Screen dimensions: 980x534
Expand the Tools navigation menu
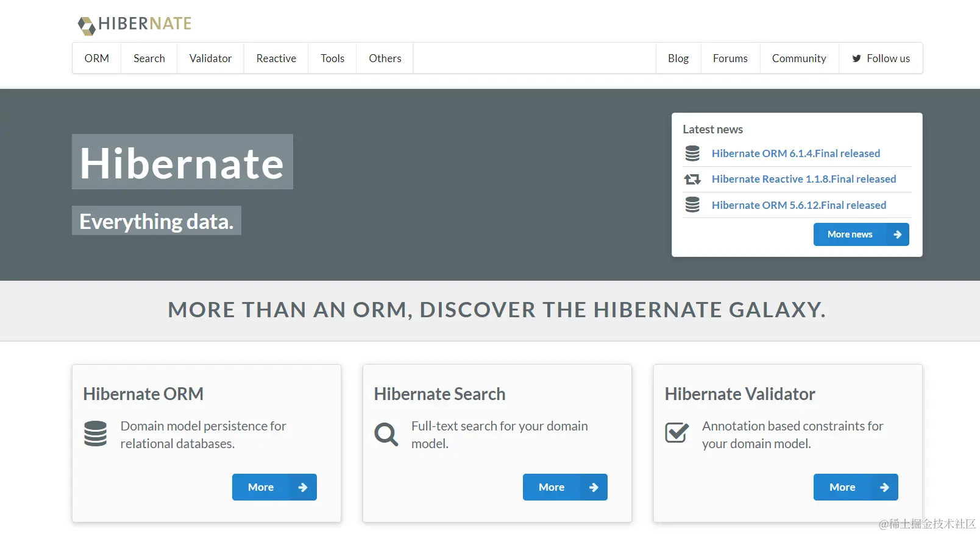332,58
